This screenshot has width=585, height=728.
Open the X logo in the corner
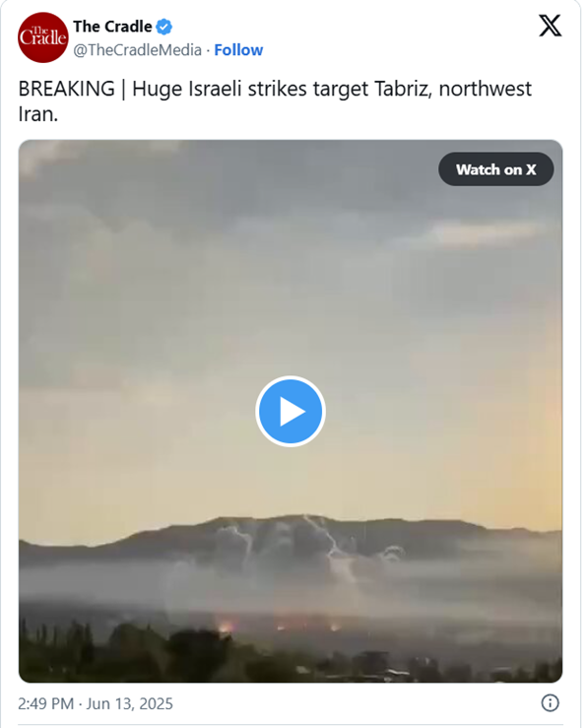click(x=551, y=26)
